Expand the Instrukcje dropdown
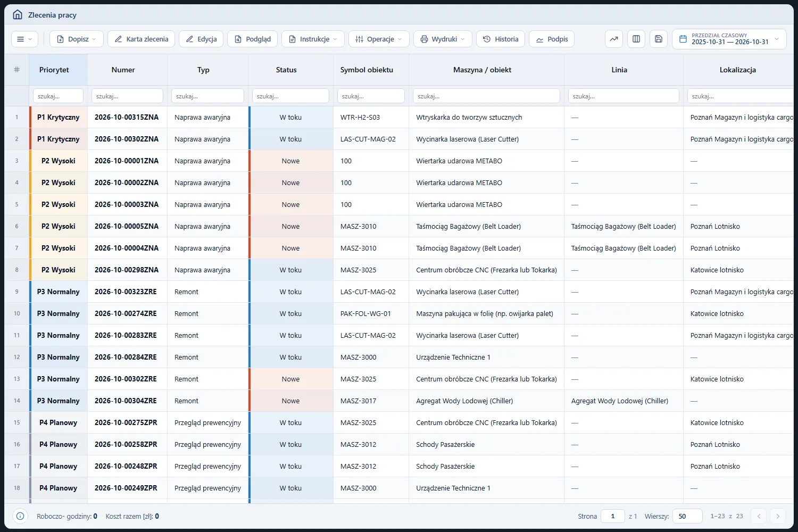This screenshot has height=532, width=798. pyautogui.click(x=313, y=39)
